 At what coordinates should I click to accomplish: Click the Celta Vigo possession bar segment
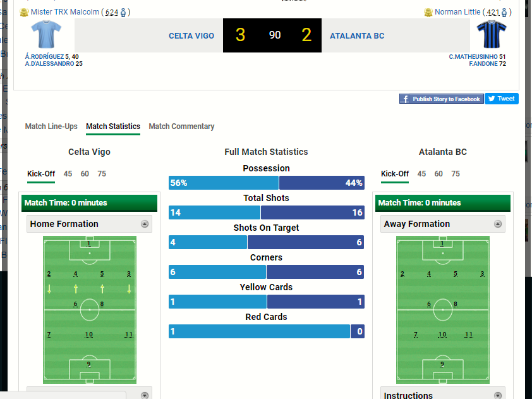[224, 183]
